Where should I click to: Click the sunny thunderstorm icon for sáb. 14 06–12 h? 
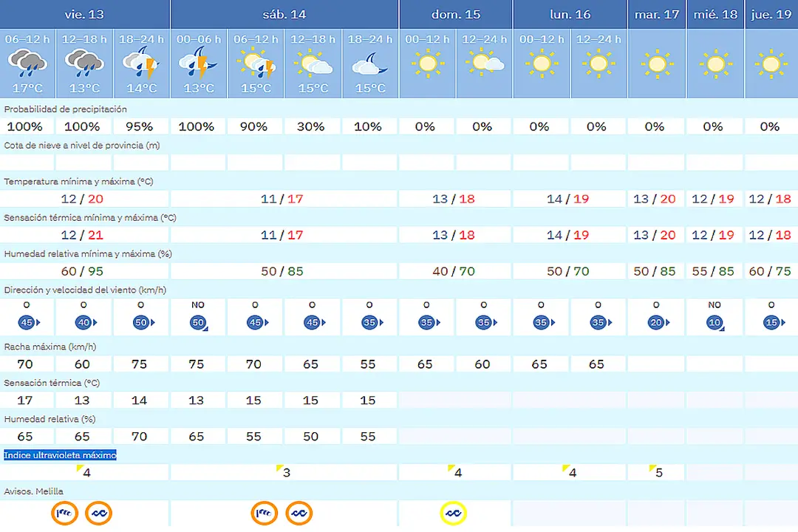coord(256,64)
